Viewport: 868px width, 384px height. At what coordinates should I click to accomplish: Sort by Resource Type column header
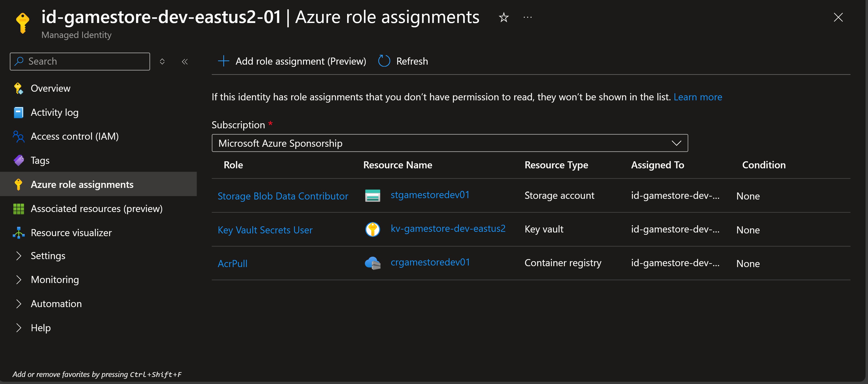point(556,165)
